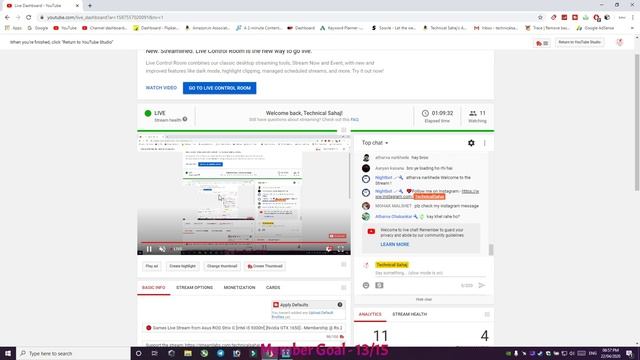Viewport: 640px width, 360px height.
Task: Open the Keyword Planner bookmark
Action: [342, 28]
